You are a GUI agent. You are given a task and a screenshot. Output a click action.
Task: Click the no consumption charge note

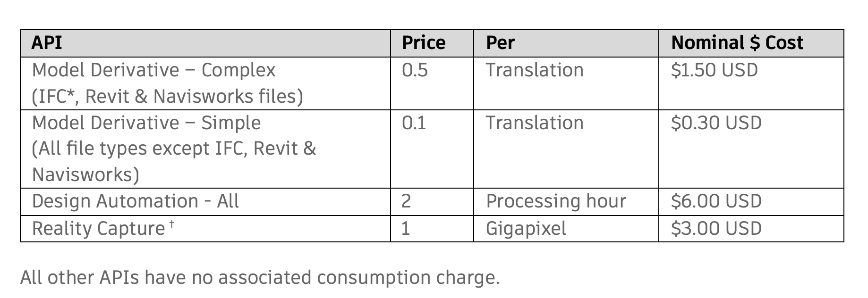click(x=260, y=277)
